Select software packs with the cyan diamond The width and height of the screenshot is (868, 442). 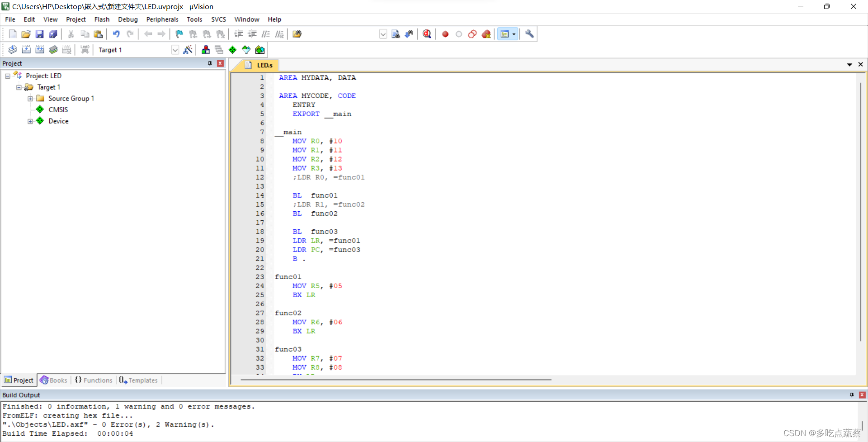tap(246, 50)
